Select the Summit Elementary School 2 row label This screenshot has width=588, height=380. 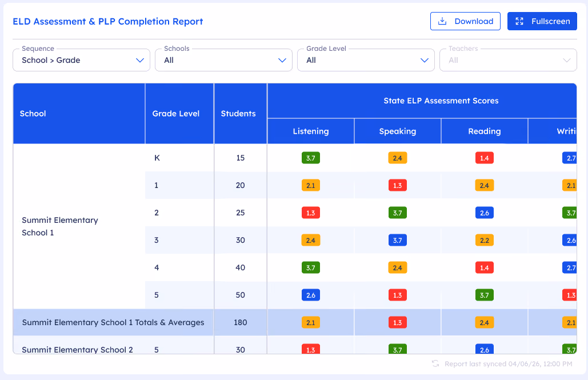pyautogui.click(x=77, y=350)
